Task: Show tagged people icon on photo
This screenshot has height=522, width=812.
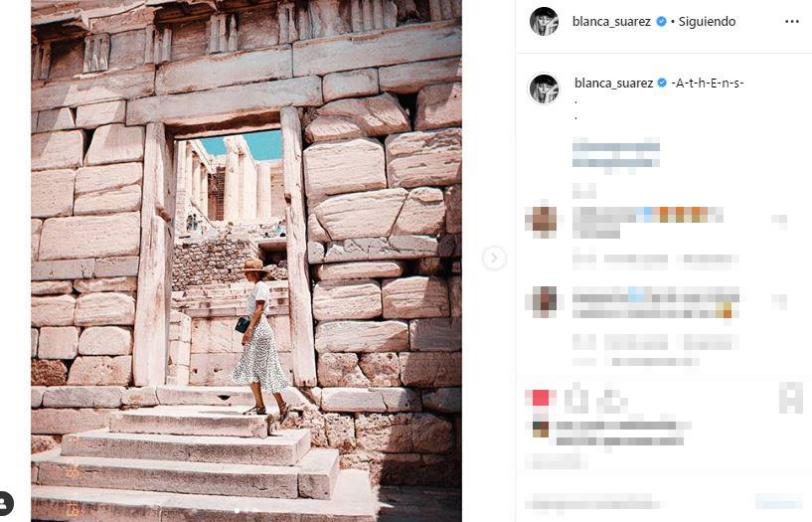Action: pos(4,503)
